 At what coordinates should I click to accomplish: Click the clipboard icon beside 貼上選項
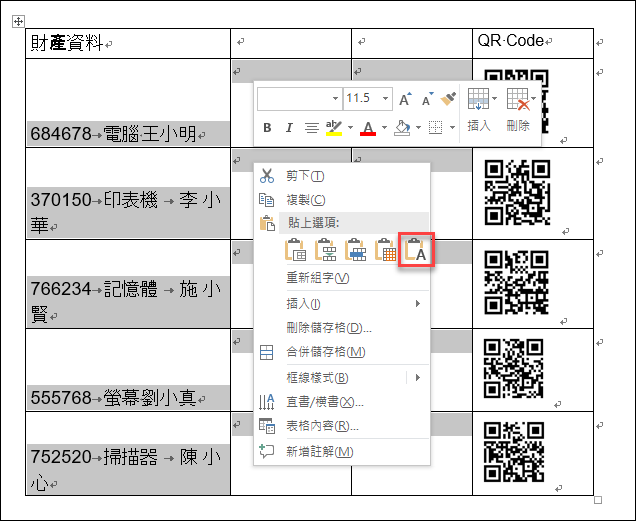tap(267, 223)
